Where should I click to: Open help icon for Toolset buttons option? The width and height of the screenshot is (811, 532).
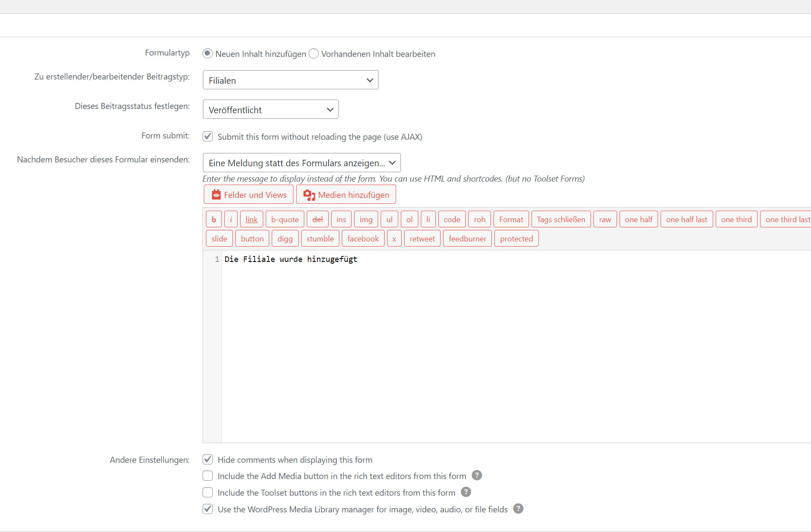pyautogui.click(x=466, y=492)
